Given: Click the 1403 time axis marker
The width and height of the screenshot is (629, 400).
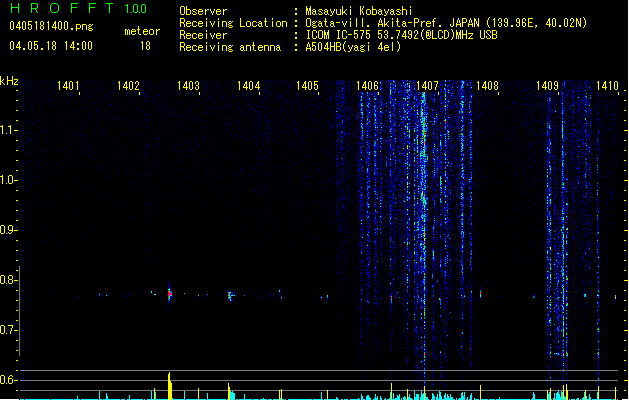Looking at the screenshot, I should [188, 86].
